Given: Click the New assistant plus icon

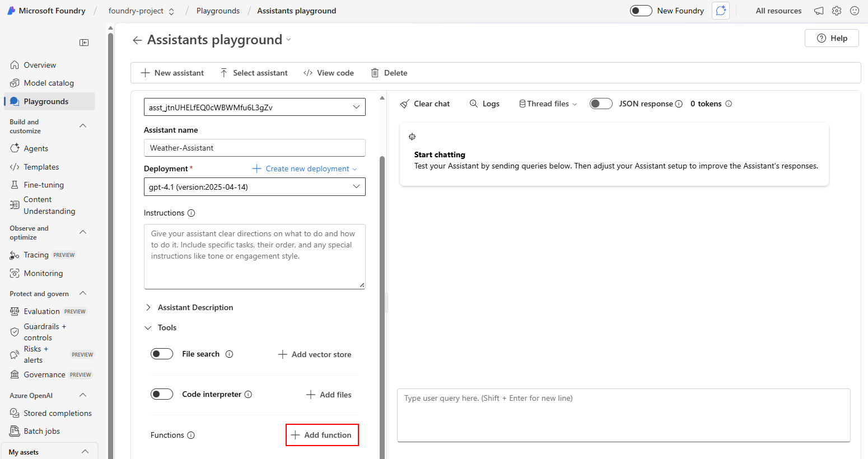Looking at the screenshot, I should [x=145, y=73].
